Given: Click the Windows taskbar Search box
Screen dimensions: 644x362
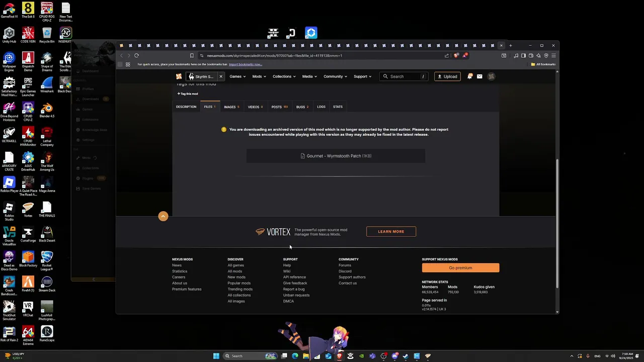Looking at the screenshot, I should [x=251, y=356].
